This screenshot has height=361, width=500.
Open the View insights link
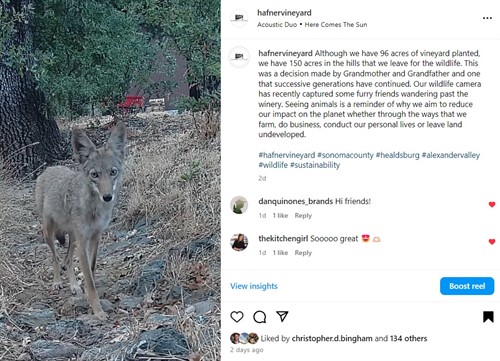click(x=254, y=286)
